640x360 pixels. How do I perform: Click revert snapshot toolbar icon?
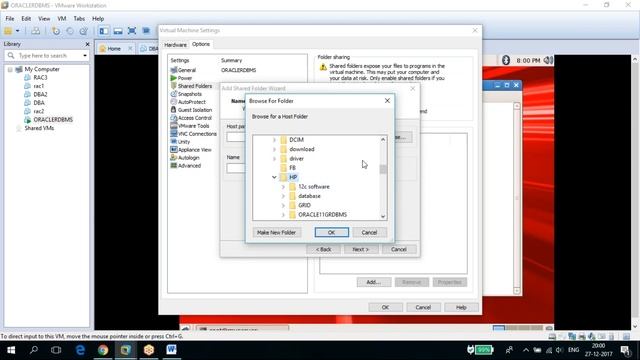point(70,31)
